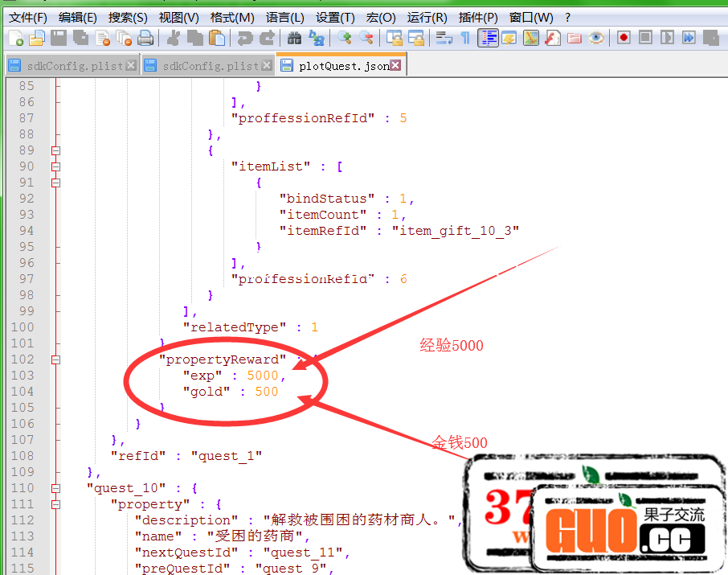Click the Zoom in magnifier icon
This screenshot has width=728, height=575.
point(345,37)
